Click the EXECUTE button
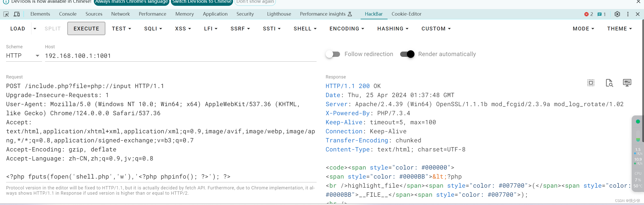644x205 pixels. pos(86,29)
